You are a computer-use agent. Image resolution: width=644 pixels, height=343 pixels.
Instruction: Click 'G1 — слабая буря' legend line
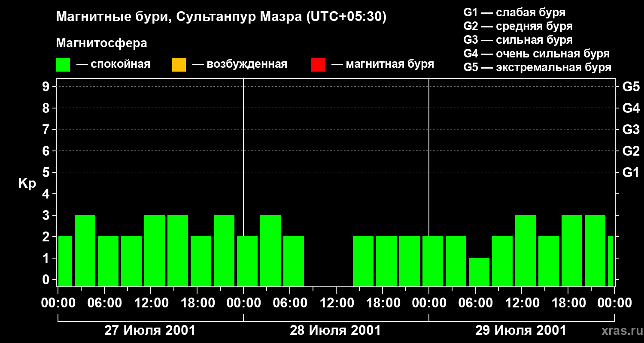point(514,12)
